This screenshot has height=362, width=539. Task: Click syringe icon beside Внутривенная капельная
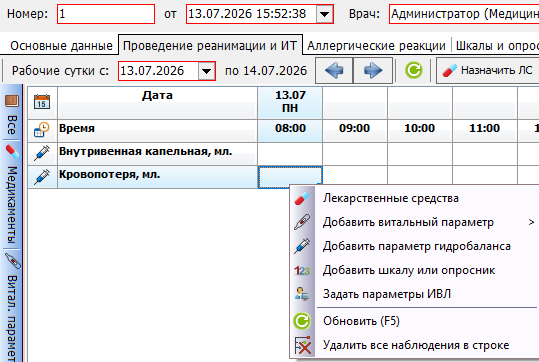(42, 153)
